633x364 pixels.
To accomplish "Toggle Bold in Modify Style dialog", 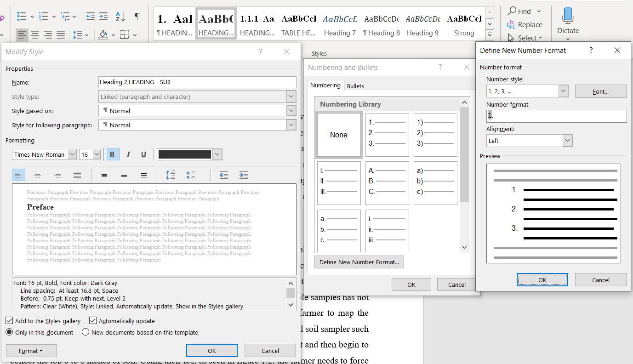I will click(112, 154).
